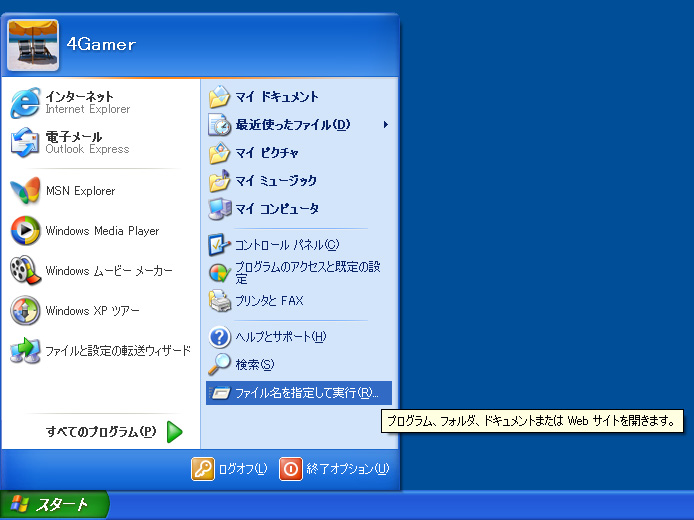Click the スタート button on the taskbar
Image resolution: width=694 pixels, height=520 pixels.
pyautogui.click(x=54, y=505)
